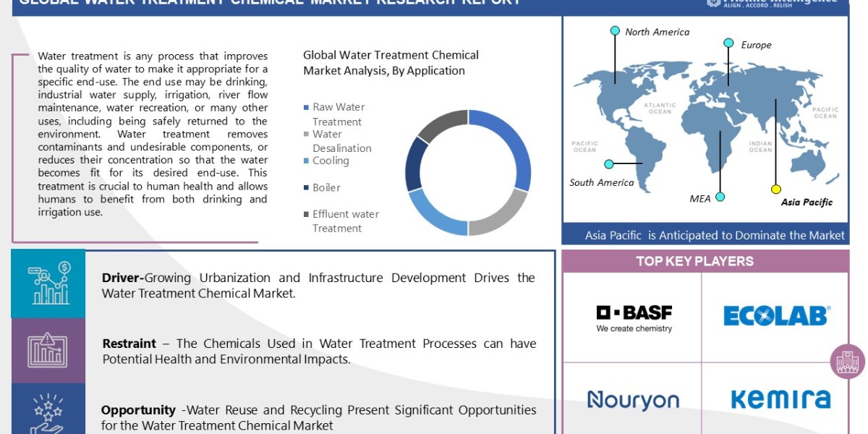The height and width of the screenshot is (434, 868).
Task: Click the 'Water Desalination' legend text
Action: tap(342, 141)
